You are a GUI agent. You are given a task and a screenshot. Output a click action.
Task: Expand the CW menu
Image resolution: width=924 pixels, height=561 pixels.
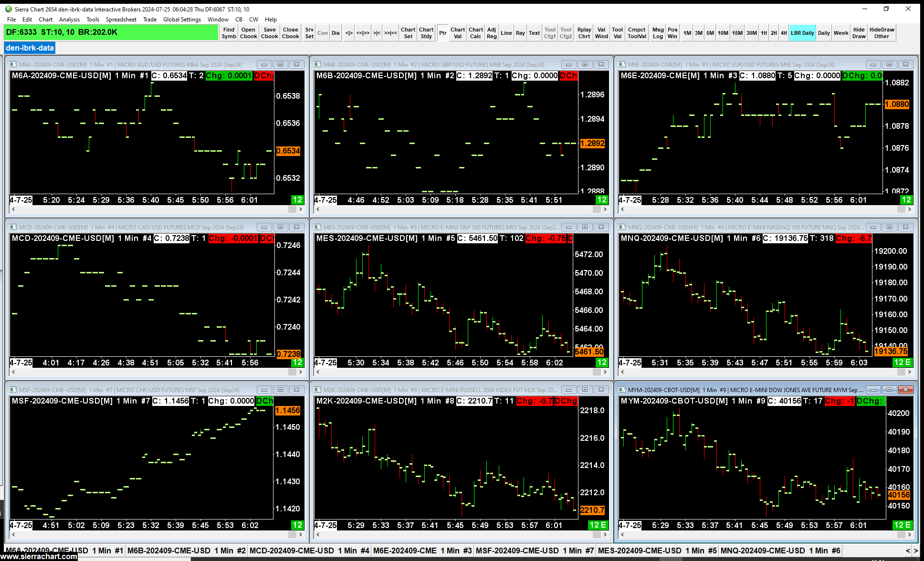[x=253, y=20]
